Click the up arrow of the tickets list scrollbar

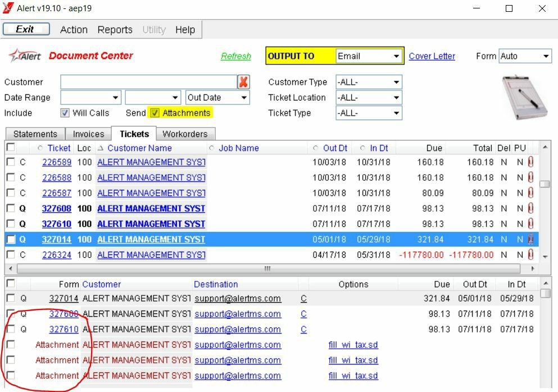545,147
